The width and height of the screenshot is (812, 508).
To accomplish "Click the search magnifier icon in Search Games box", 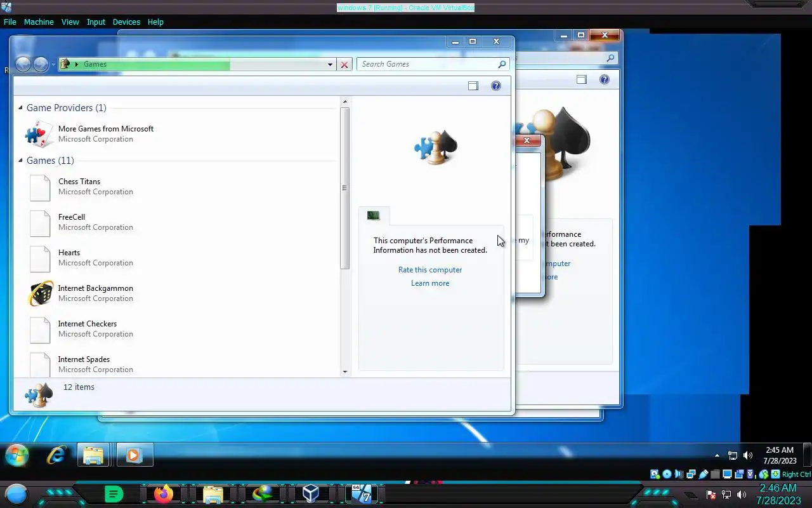I will [x=502, y=64].
